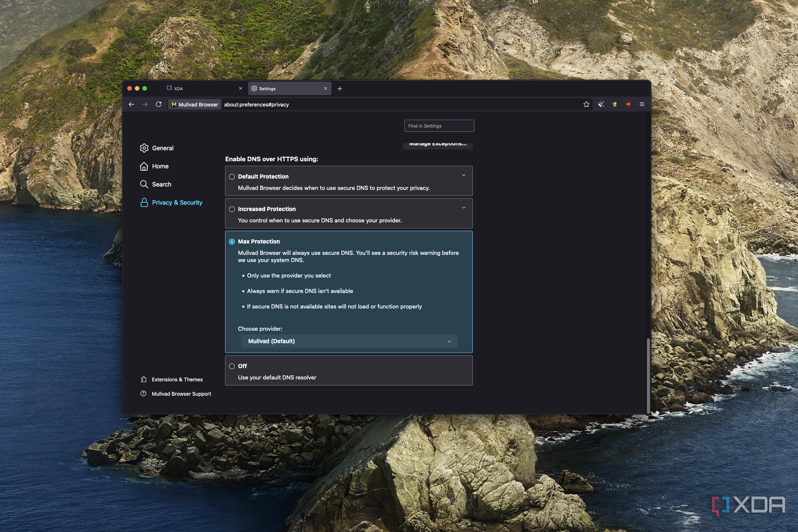This screenshot has width=798, height=532.
Task: Click the Home house icon in sidebar
Action: pos(144,166)
